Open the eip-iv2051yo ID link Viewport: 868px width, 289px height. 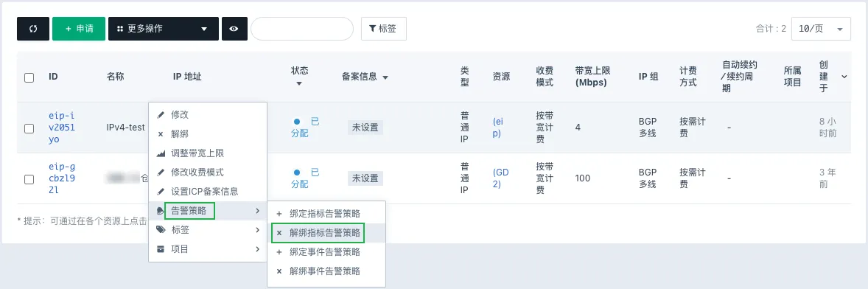point(61,128)
